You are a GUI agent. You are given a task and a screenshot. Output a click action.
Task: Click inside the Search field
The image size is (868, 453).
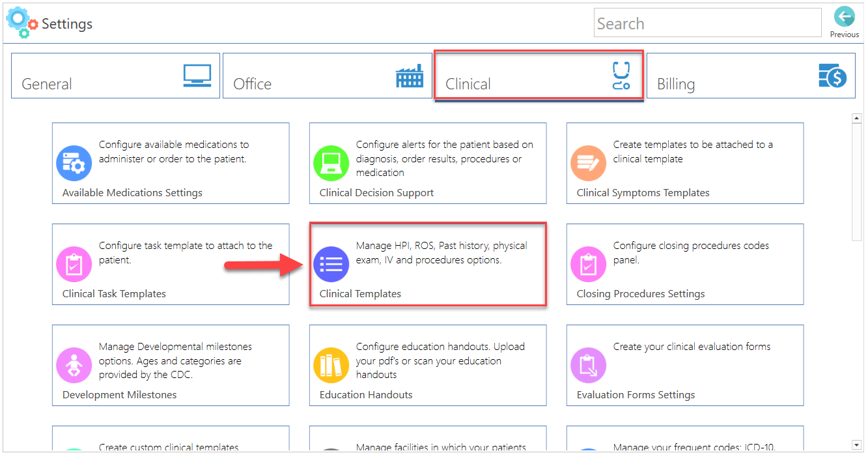pyautogui.click(x=708, y=23)
